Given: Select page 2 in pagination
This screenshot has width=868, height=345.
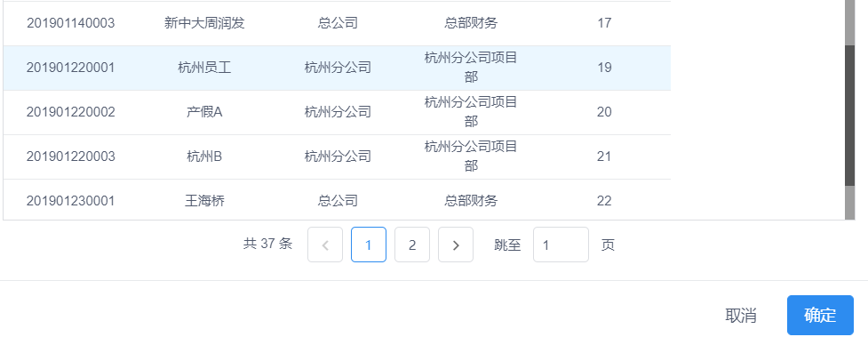Looking at the screenshot, I should 412,245.
